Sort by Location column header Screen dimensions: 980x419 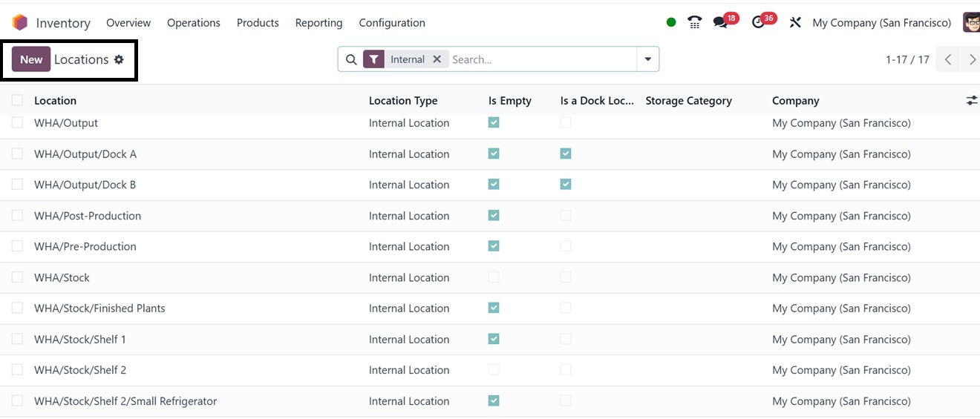(55, 100)
